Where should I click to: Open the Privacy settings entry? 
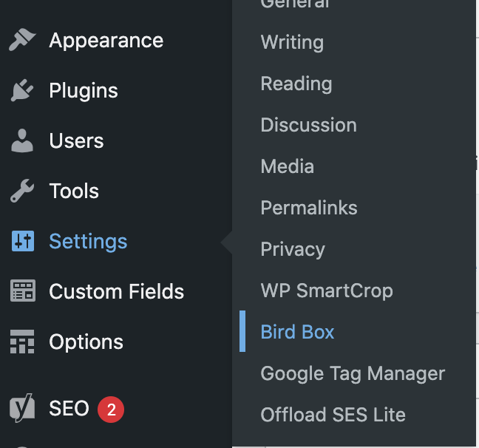[293, 249]
